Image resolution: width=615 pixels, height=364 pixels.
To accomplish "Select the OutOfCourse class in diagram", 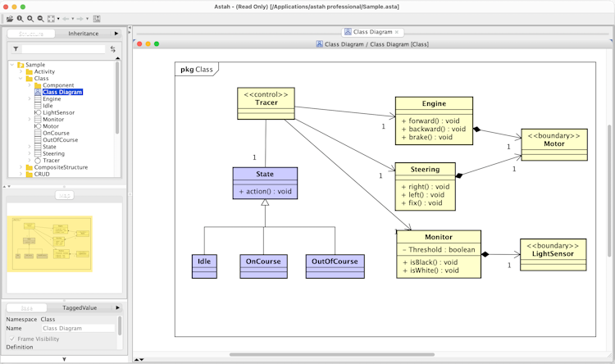I will coord(335,266).
